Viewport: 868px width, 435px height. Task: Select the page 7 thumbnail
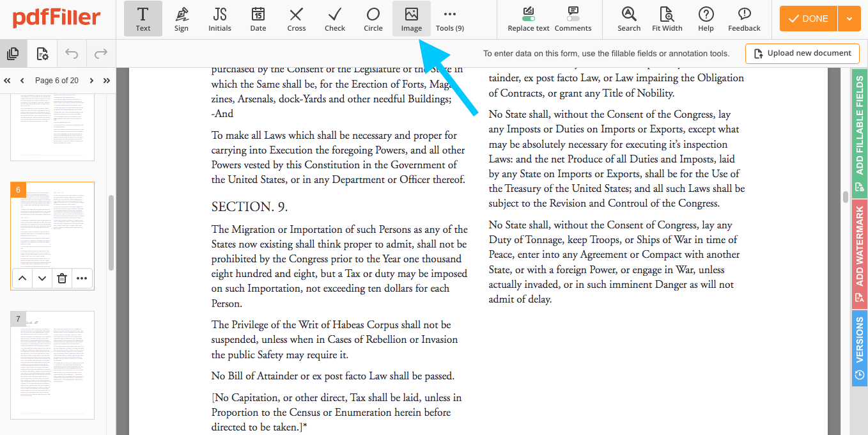[x=52, y=365]
